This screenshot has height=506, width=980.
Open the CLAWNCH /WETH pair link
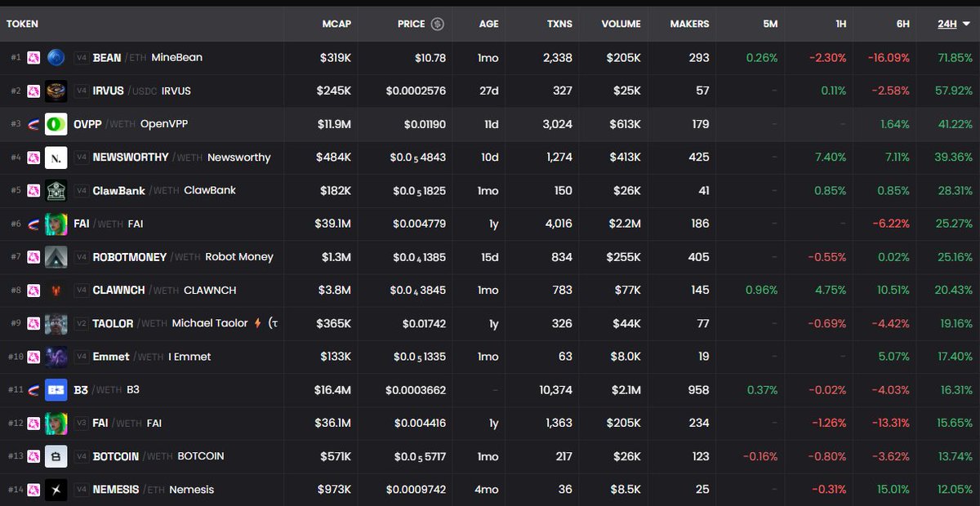pos(136,291)
